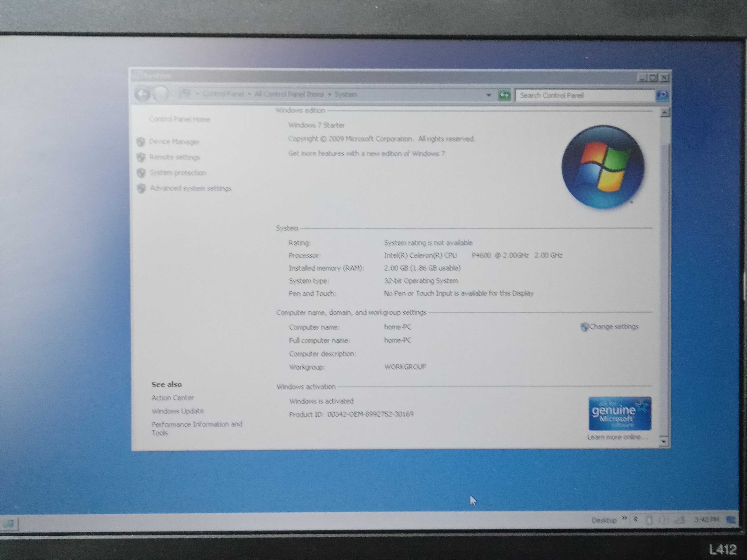Select System in the breadcrumb path
This screenshot has height=560, width=747.
pyautogui.click(x=346, y=95)
